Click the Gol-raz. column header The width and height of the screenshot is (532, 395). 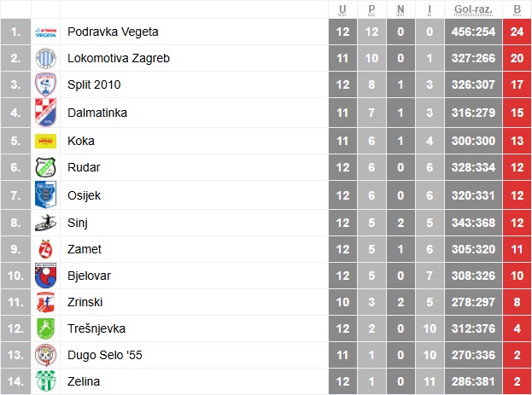(473, 9)
